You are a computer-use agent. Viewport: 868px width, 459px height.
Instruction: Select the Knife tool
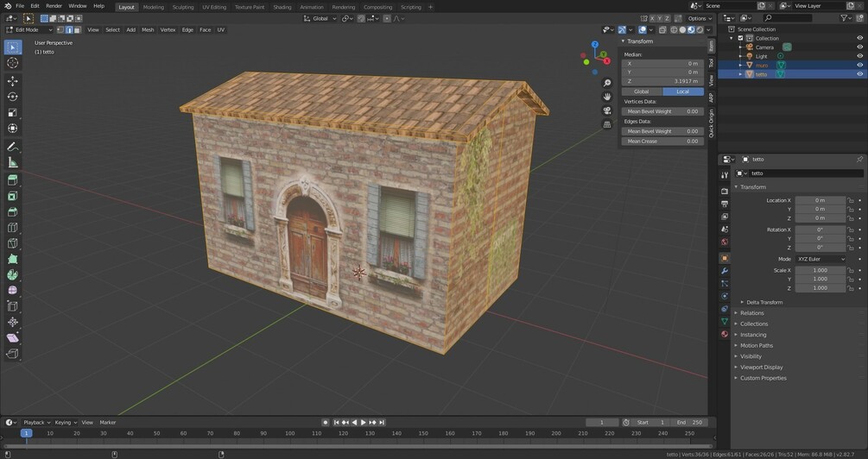point(13,243)
